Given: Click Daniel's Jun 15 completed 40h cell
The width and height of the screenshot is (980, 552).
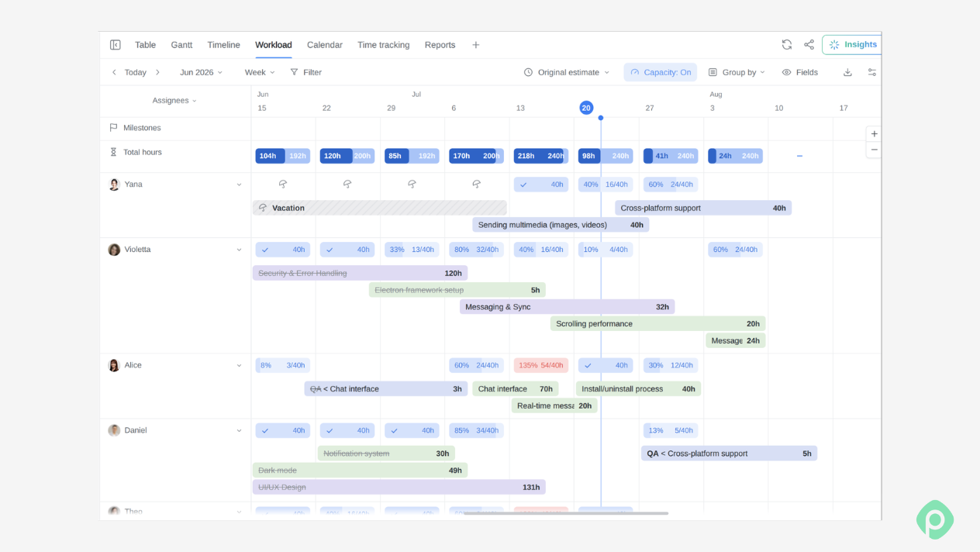Looking at the screenshot, I should click(x=283, y=430).
